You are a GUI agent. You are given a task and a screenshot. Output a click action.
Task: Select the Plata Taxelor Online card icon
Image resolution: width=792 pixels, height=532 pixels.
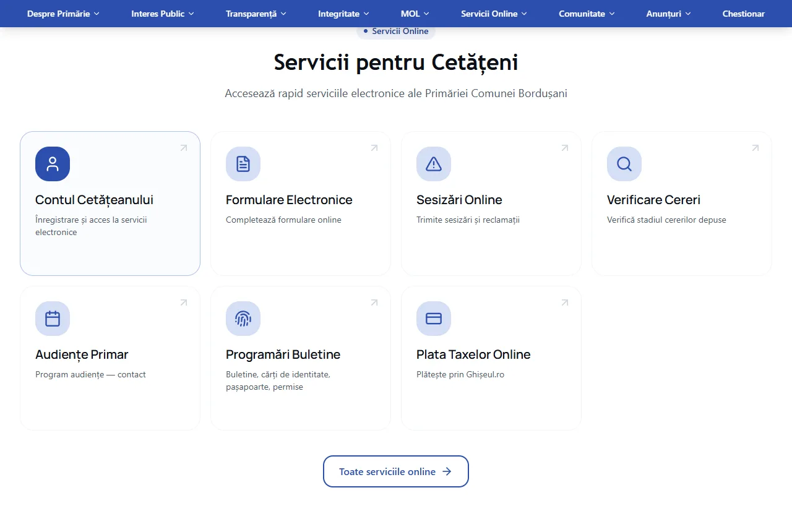click(434, 319)
